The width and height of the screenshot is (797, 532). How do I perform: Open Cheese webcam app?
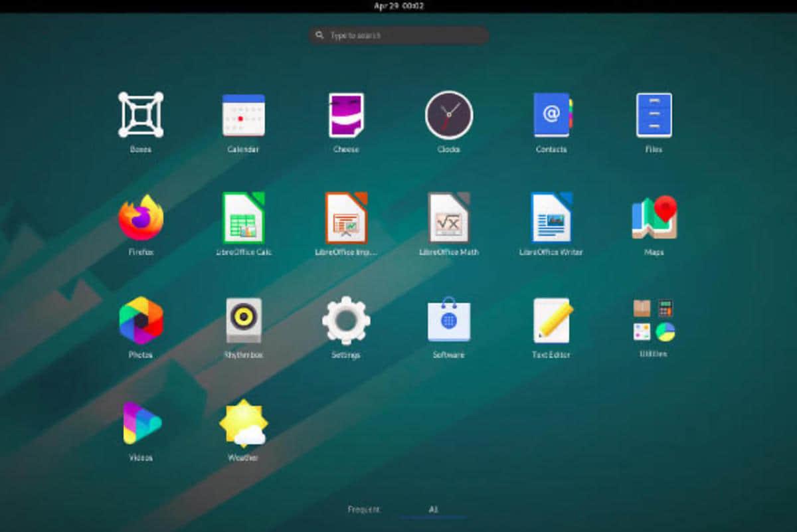346,116
